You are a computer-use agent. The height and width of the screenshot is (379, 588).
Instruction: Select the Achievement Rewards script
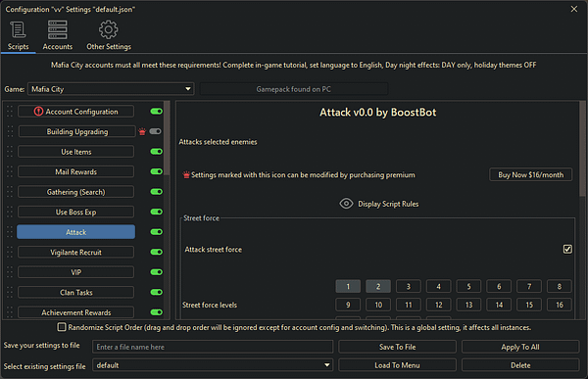pyautogui.click(x=76, y=312)
